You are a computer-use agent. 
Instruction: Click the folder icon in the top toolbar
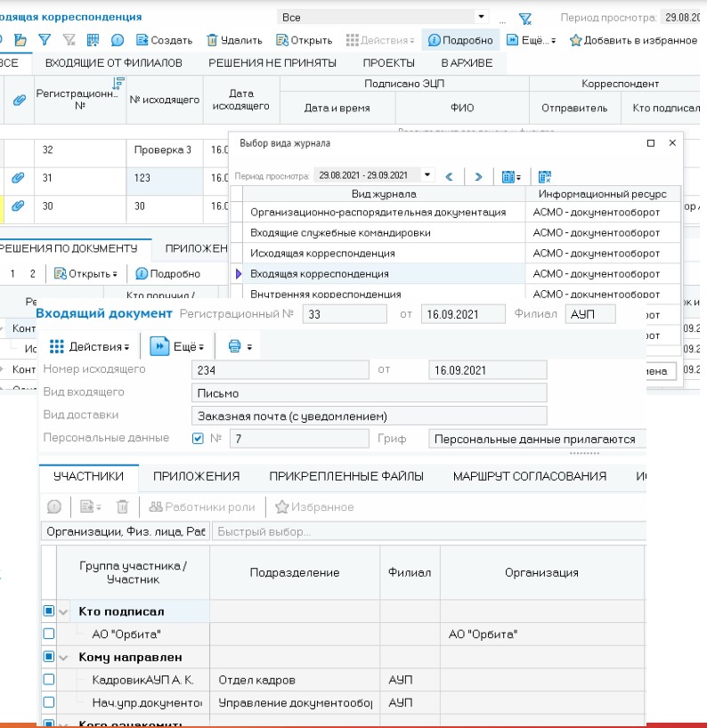[20, 40]
